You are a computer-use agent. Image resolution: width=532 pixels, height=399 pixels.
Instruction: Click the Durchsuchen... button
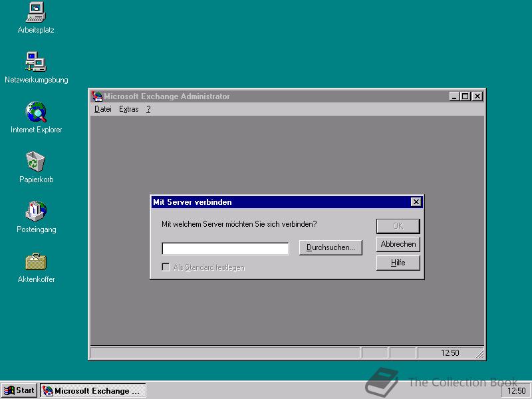click(331, 247)
